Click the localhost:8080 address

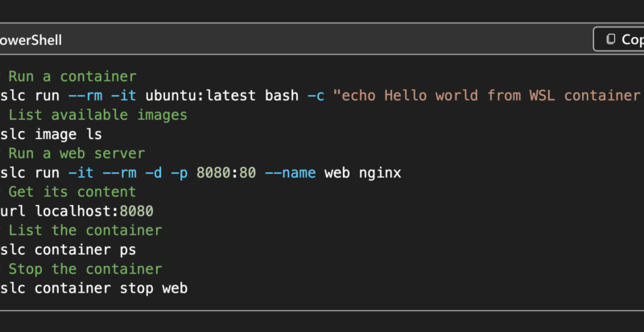coord(94,211)
